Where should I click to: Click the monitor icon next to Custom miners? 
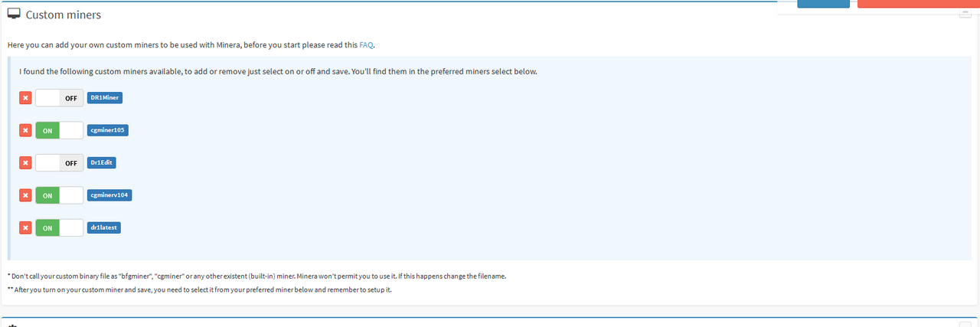[x=14, y=15]
